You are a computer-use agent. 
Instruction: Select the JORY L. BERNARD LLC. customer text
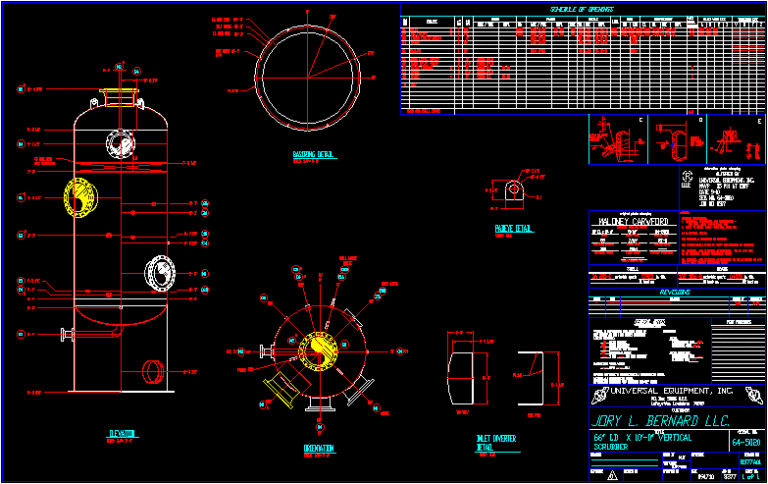(660, 421)
